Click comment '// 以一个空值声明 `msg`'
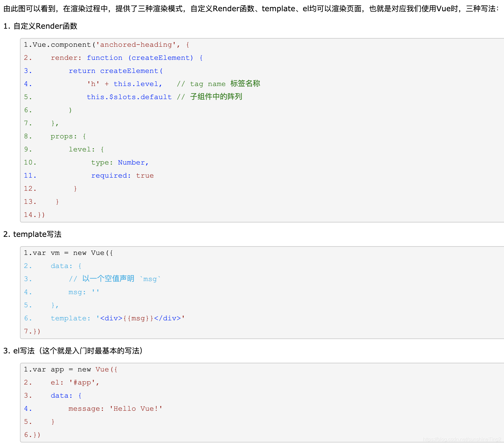This screenshot has height=445, width=504. [x=115, y=279]
